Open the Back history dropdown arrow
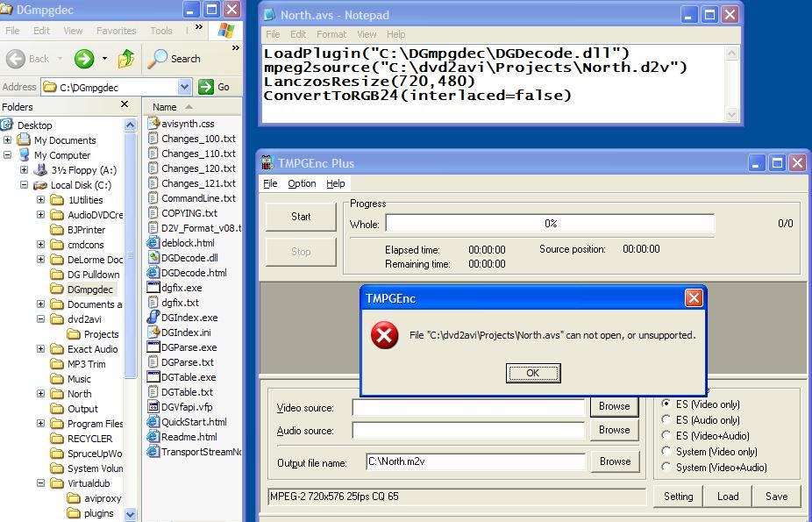The image size is (812, 522). 61,59
